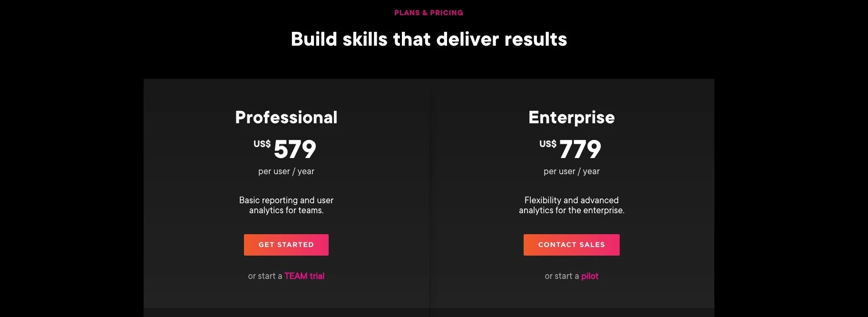Open the TEAM trial link

304,276
